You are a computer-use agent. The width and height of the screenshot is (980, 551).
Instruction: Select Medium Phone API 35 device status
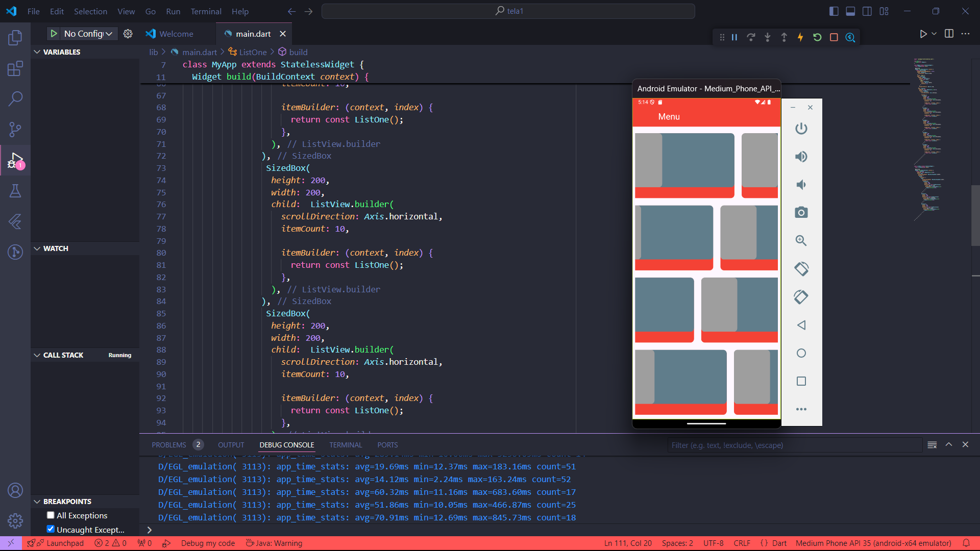(873, 543)
